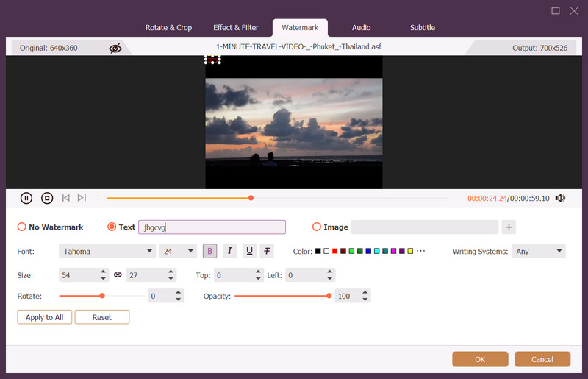This screenshot has height=379, width=588.
Task: Select the No Watermark option
Action: pyautogui.click(x=21, y=227)
